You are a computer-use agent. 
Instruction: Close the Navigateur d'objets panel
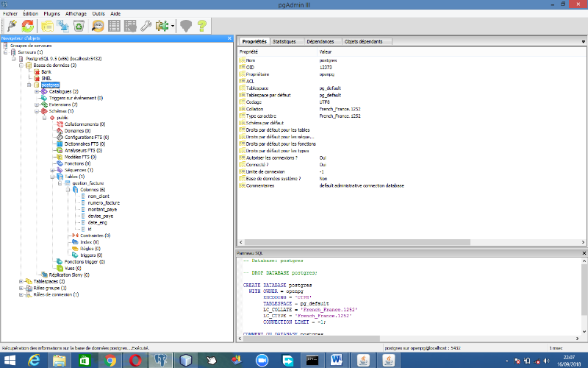tap(229, 38)
